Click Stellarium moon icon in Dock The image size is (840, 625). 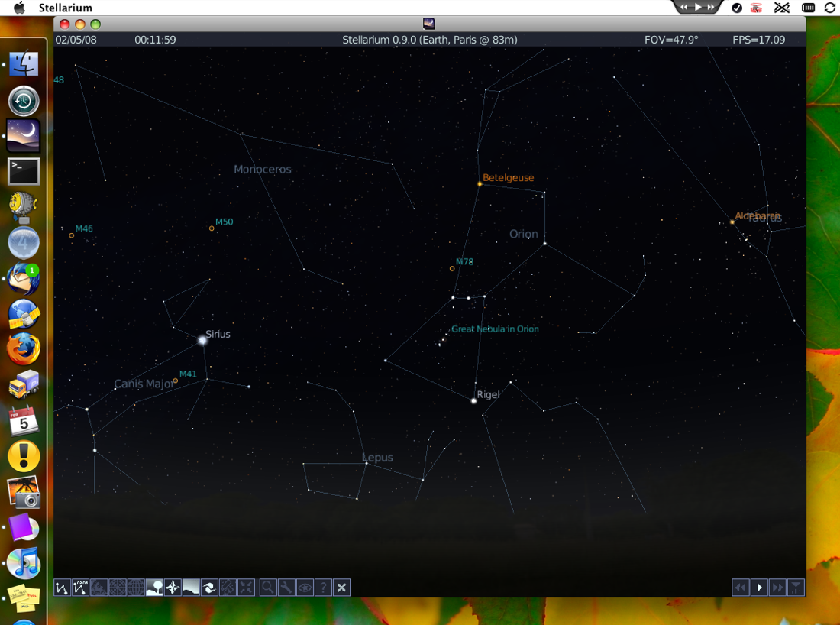[24, 135]
